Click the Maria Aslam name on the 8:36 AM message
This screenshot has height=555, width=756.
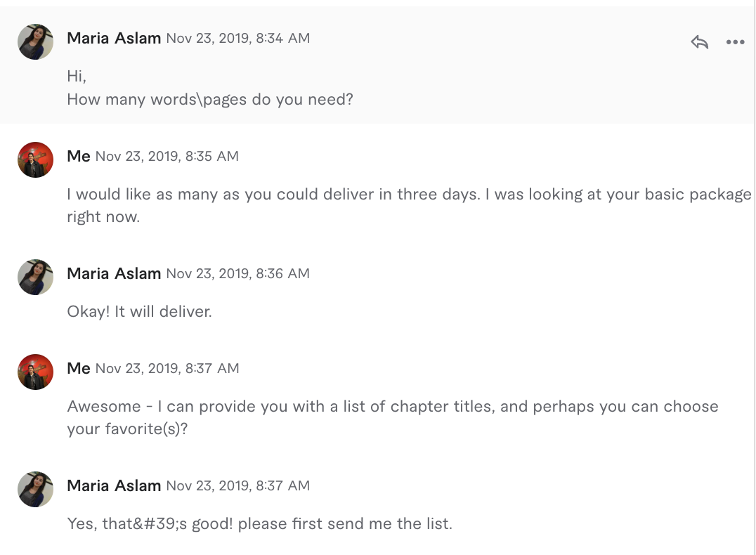114,274
